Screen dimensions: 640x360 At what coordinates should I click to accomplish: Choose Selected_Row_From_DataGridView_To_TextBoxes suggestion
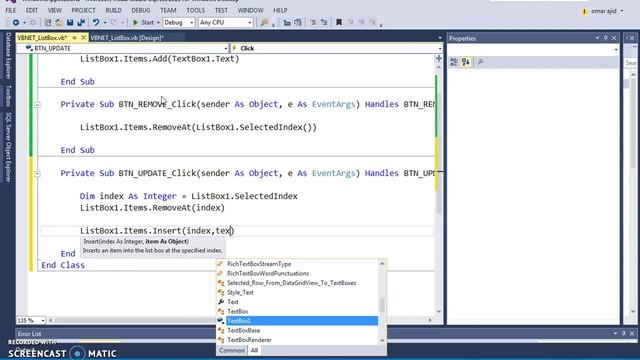(291, 282)
